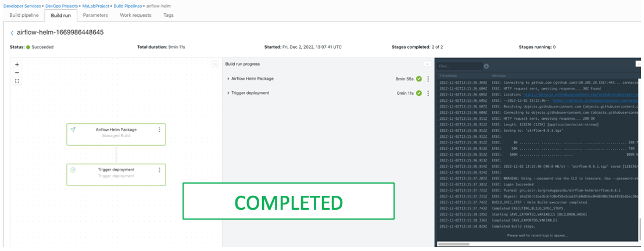644x251 pixels.
Task: Open the Work requests tab
Action: (135, 15)
